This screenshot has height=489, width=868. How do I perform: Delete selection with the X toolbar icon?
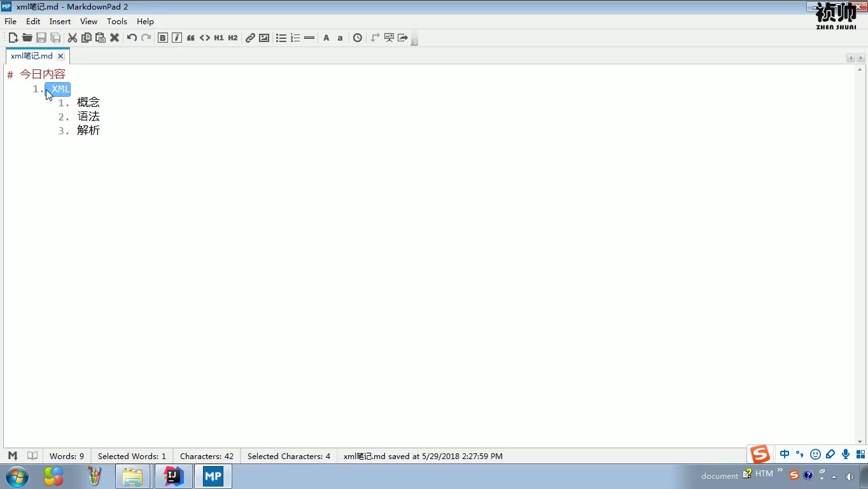(x=115, y=38)
